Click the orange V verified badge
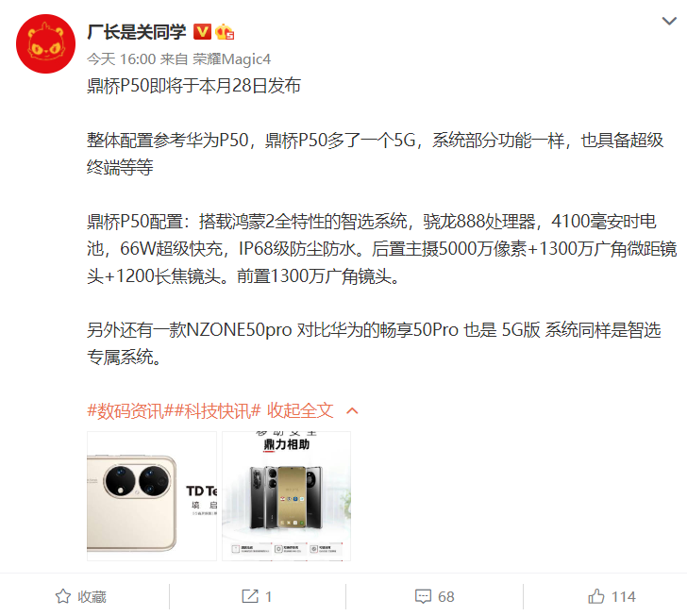The image size is (687, 616). point(202,31)
